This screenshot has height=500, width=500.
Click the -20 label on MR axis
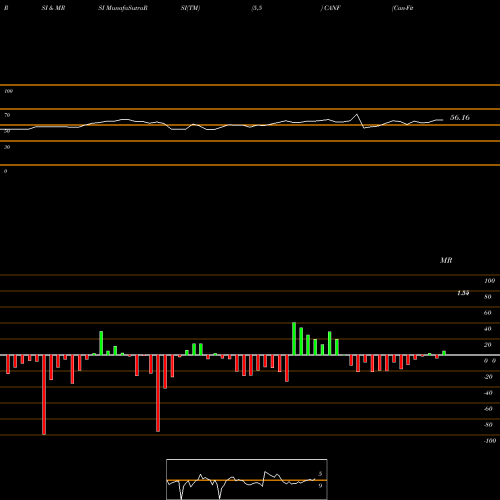[x=488, y=377]
